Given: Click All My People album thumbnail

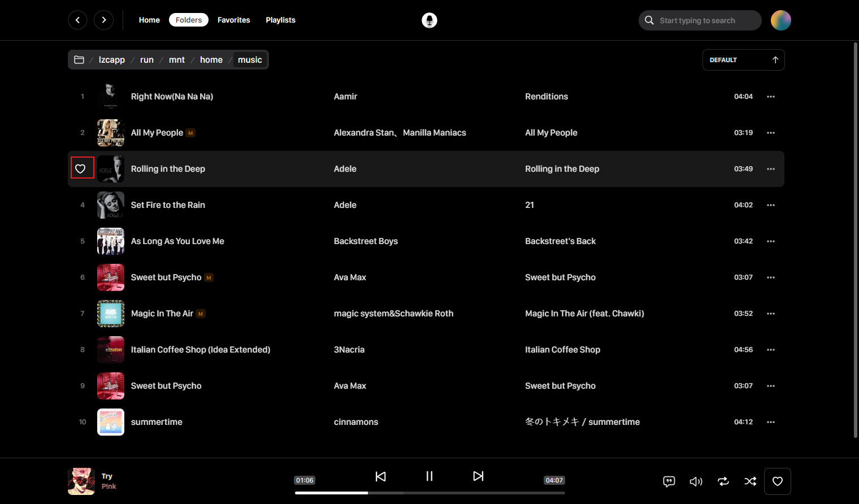Looking at the screenshot, I should click(111, 133).
